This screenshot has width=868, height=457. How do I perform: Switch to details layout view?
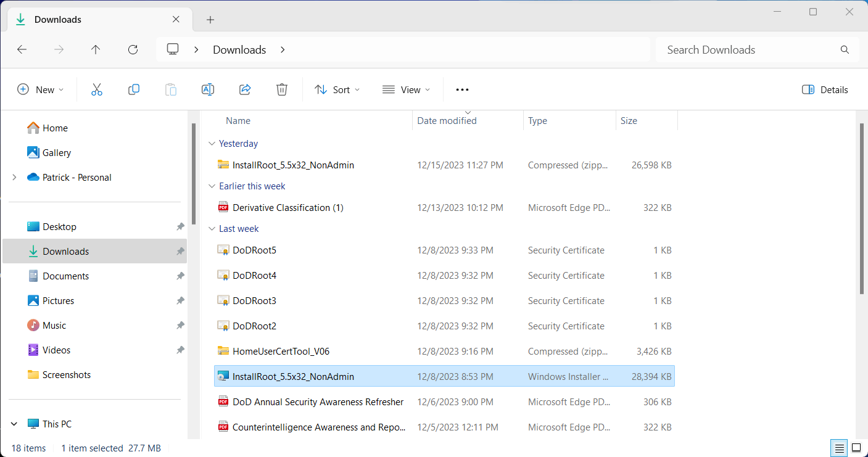838,448
